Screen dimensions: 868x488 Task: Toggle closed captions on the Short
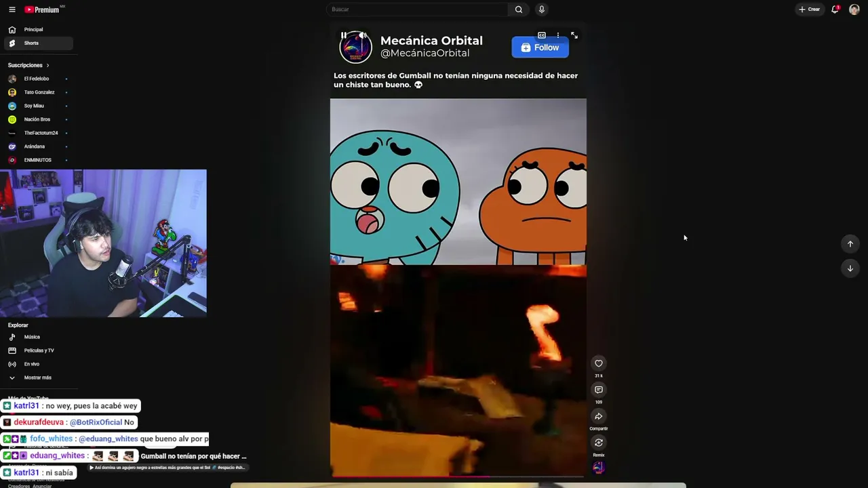[542, 35]
